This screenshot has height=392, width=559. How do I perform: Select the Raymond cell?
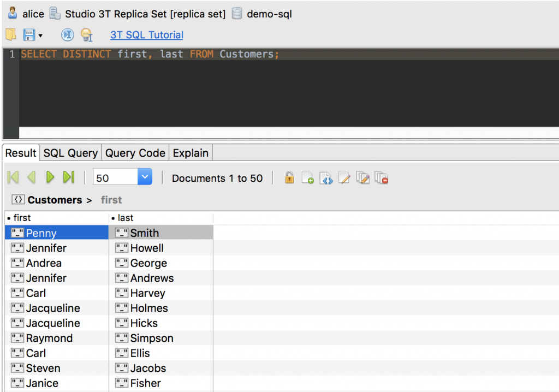57,337
